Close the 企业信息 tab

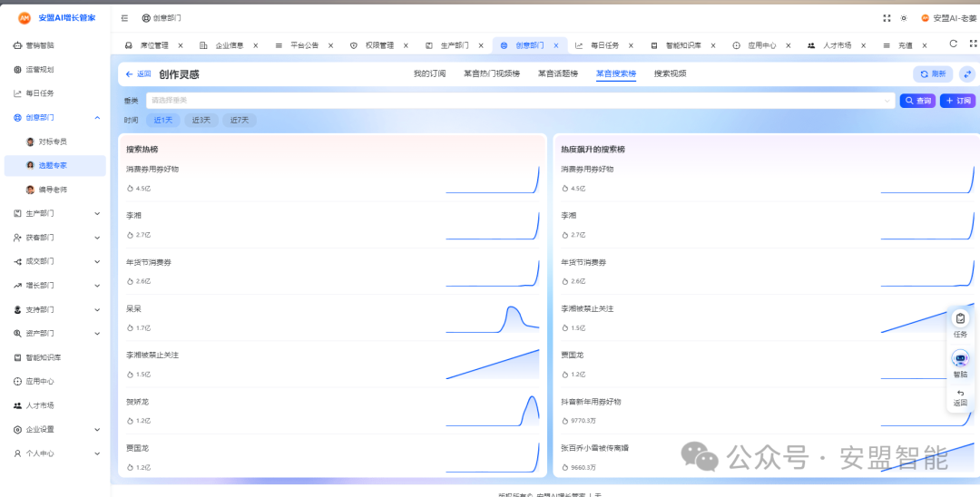[x=256, y=45]
